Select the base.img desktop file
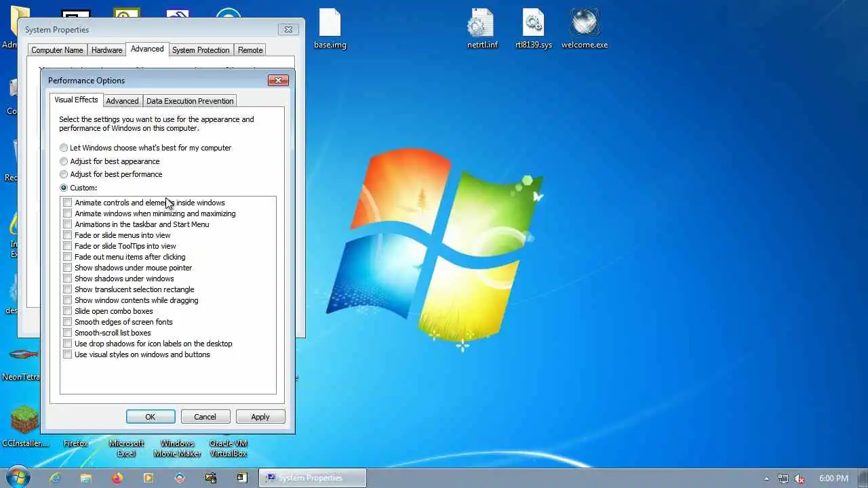The image size is (868, 488). tap(330, 29)
